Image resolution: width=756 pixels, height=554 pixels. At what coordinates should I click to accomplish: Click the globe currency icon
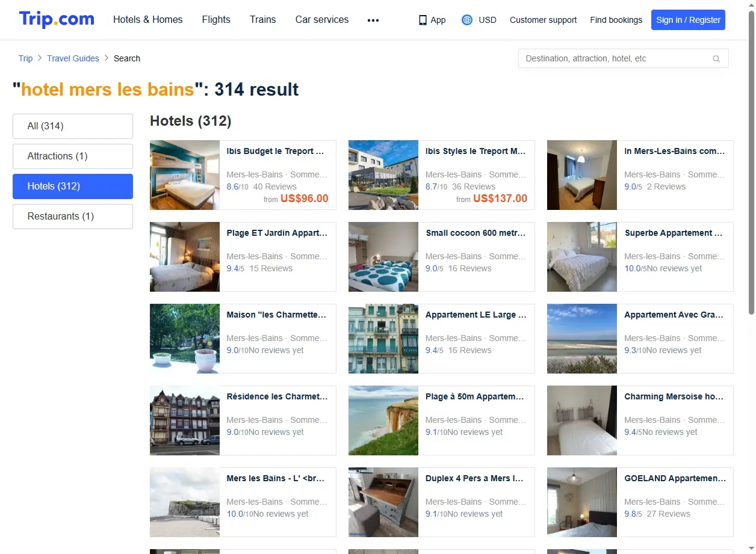coord(467,20)
